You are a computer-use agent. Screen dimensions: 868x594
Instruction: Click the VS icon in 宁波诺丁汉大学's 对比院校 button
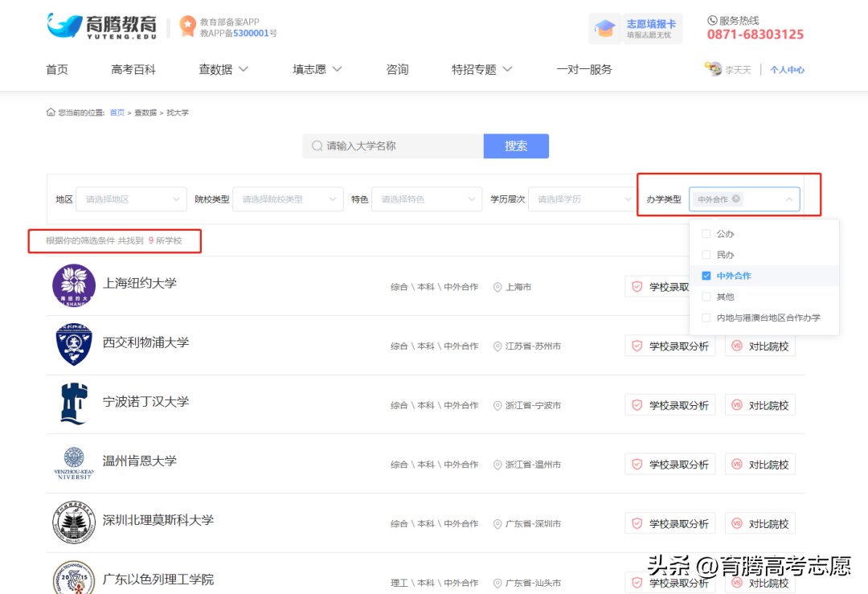click(737, 404)
